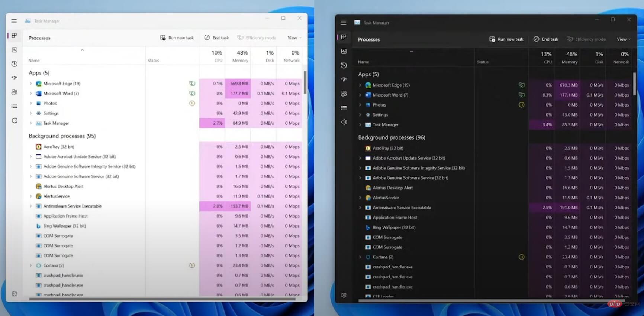
Task: Select Startup apps icon in dark Task Manager
Action: [344, 79]
